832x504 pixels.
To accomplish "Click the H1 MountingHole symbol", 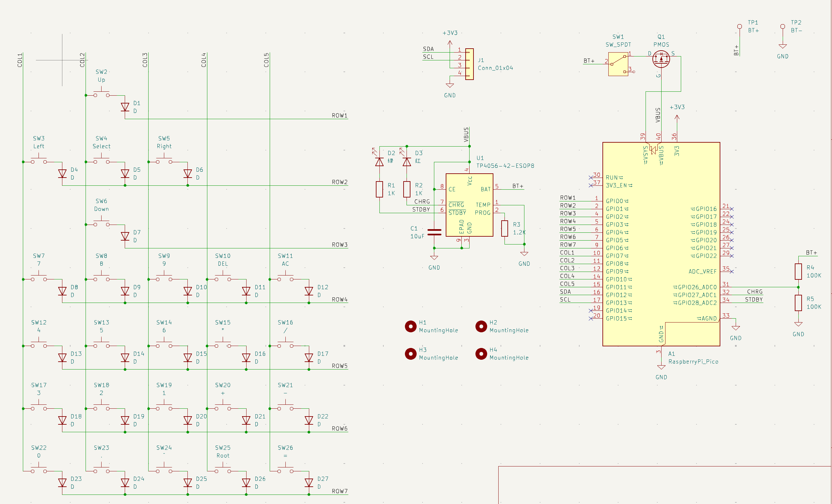I will 410,326.
